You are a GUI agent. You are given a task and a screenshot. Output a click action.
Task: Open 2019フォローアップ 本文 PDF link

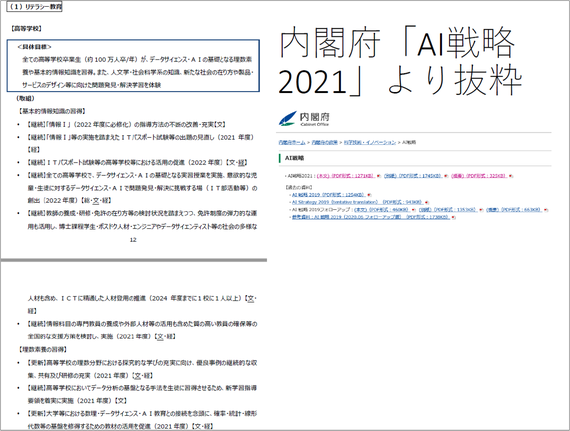(x=382, y=210)
